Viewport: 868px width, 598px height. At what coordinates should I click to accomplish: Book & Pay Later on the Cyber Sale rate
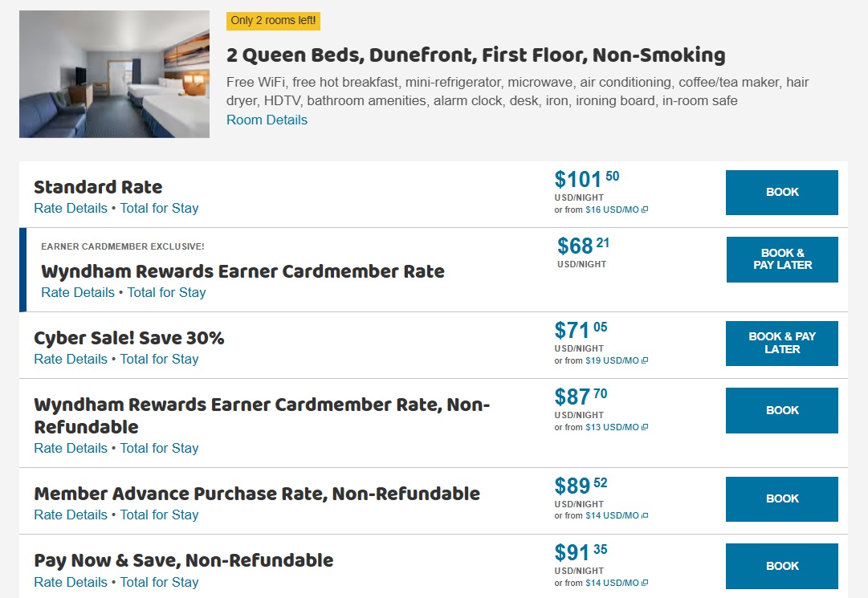pyautogui.click(x=781, y=343)
